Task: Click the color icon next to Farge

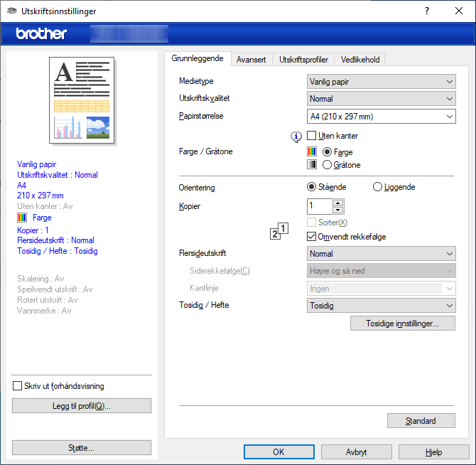Action: (311, 151)
